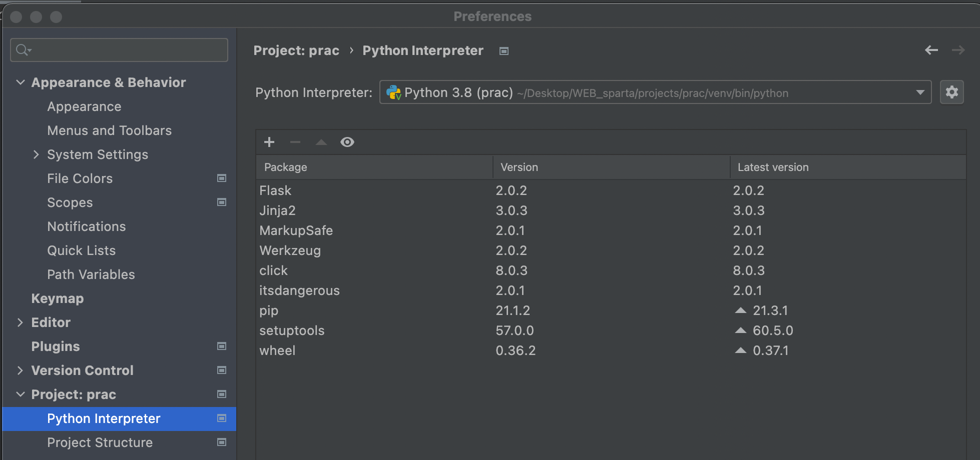Screen dimensions: 980x460
Task: Open Path Variables settings
Action: (91, 274)
